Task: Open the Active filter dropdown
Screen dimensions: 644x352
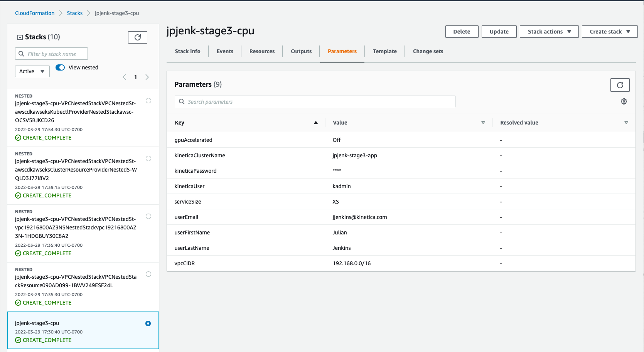Action: click(32, 71)
